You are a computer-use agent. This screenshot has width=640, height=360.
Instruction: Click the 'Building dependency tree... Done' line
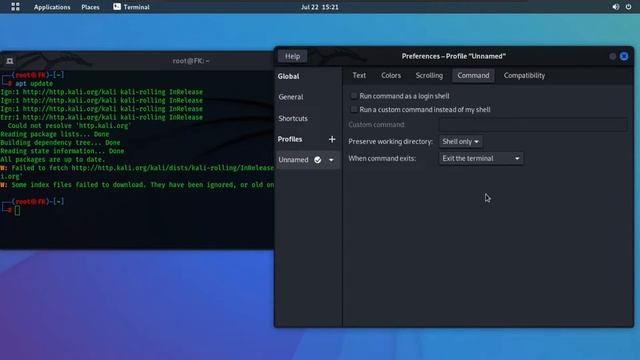click(60, 143)
